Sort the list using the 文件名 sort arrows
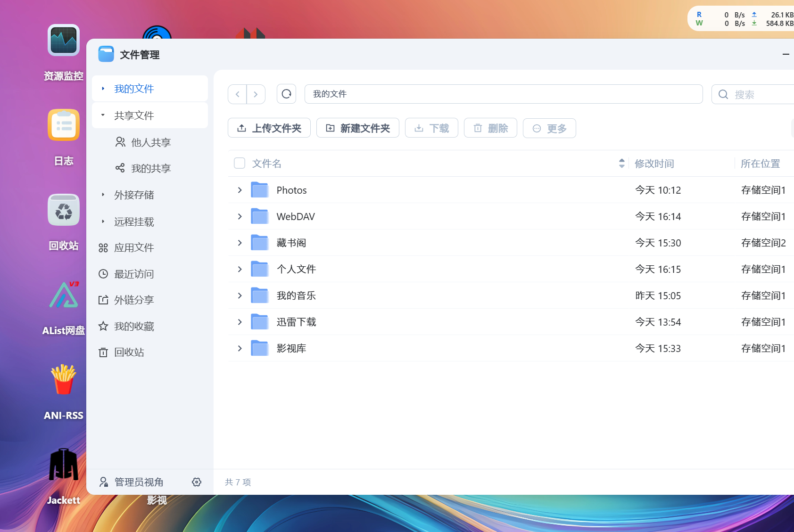 621,163
